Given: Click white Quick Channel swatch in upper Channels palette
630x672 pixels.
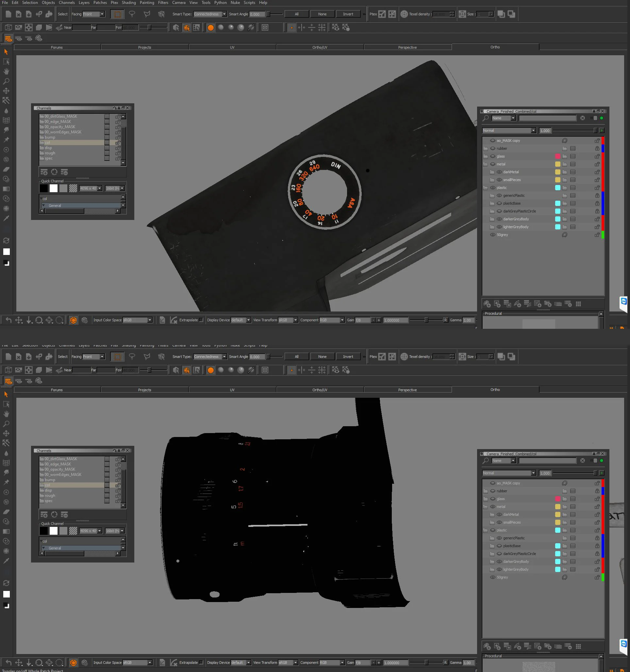Looking at the screenshot, I should [53, 188].
